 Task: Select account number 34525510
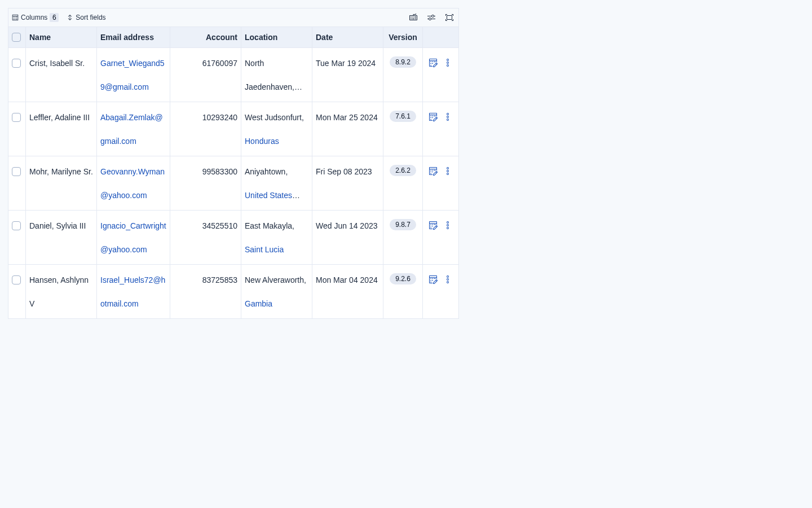pyautogui.click(x=220, y=226)
